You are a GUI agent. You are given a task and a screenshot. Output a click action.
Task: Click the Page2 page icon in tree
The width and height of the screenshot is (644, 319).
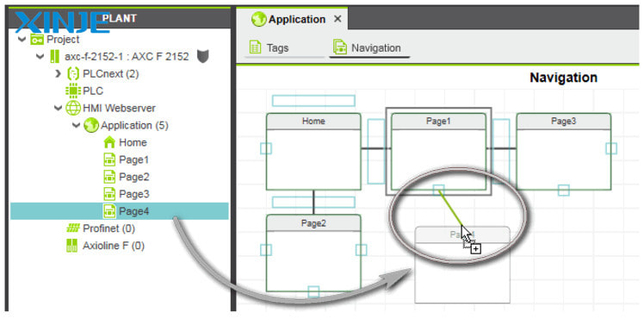tap(109, 177)
